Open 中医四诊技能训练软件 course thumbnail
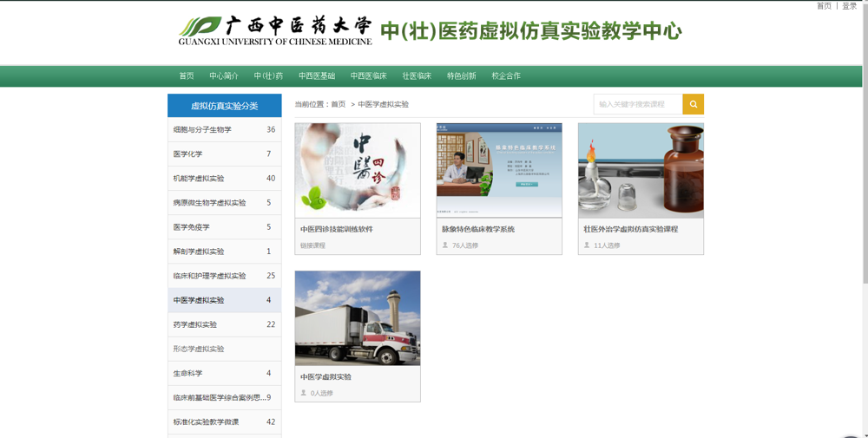The image size is (868, 438). 358,171
